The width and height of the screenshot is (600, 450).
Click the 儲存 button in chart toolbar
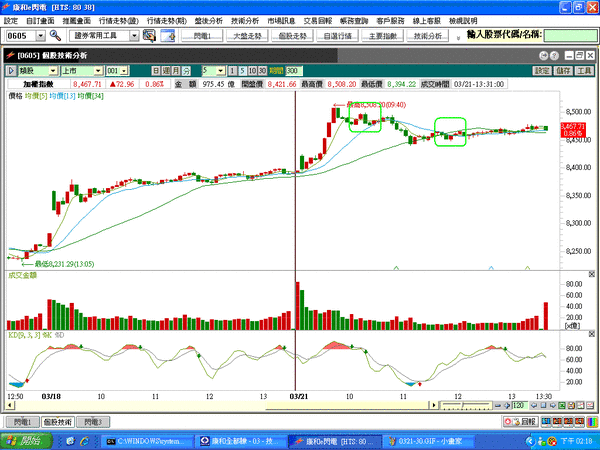[x=563, y=71]
